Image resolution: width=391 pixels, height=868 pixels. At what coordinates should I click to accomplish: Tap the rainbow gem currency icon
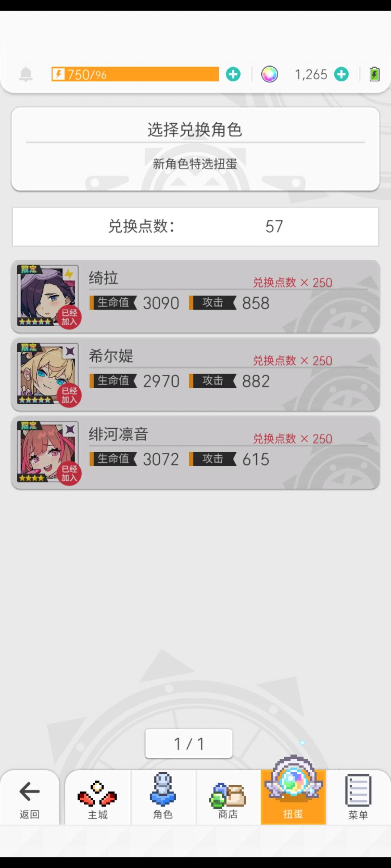coord(270,75)
